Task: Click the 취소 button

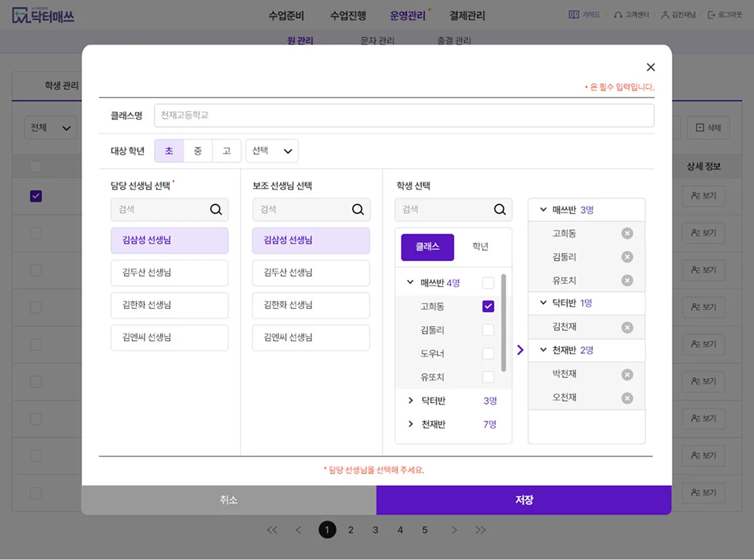Action: [x=228, y=499]
